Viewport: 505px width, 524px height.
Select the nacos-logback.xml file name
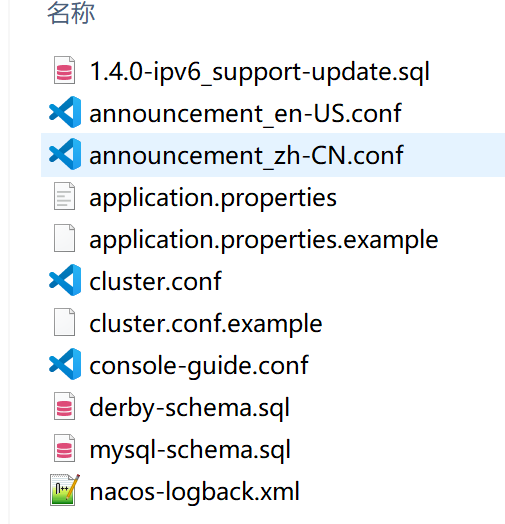point(195,491)
